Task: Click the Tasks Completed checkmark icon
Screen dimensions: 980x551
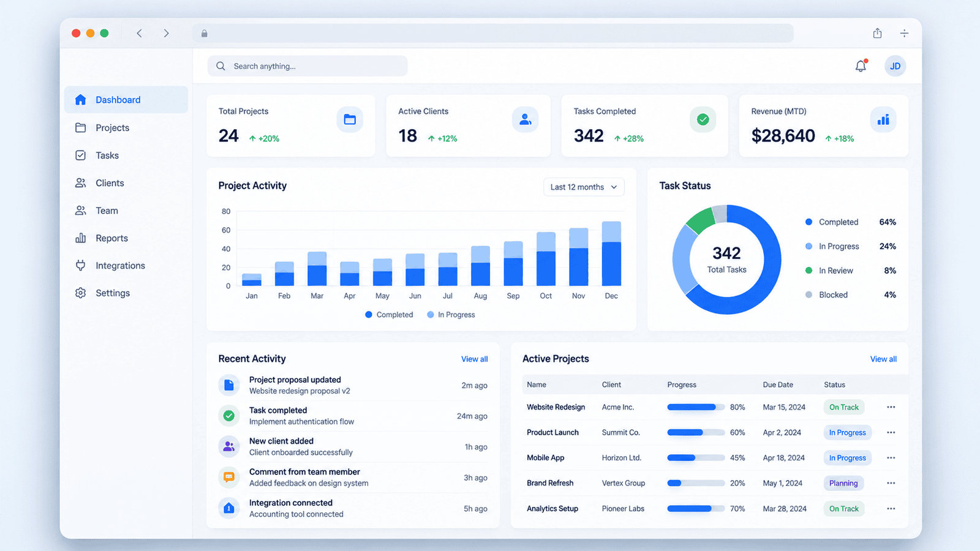Action: [x=703, y=119]
